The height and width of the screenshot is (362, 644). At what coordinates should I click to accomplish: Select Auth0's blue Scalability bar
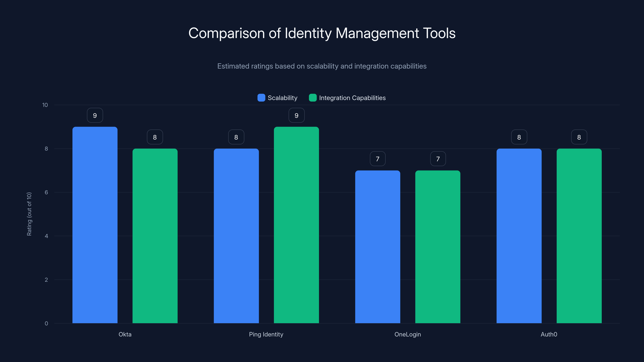pos(519,236)
